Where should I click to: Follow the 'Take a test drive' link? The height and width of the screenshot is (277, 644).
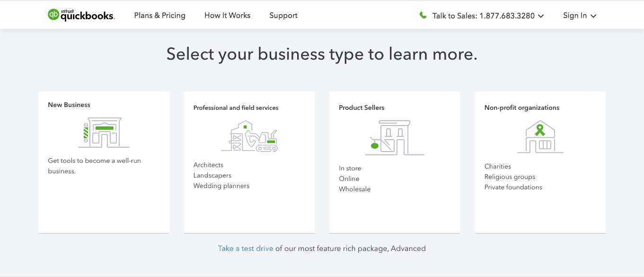(x=246, y=249)
